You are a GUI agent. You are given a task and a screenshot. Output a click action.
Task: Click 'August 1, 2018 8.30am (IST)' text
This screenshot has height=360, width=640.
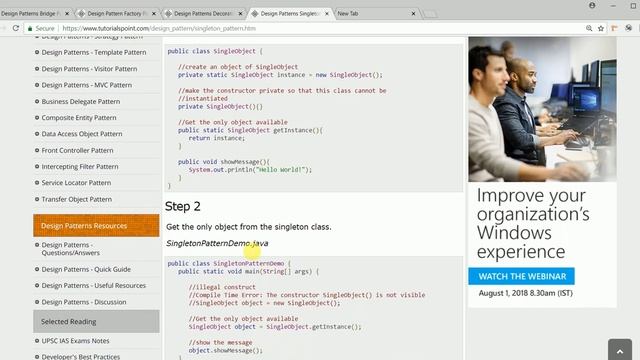point(526,293)
